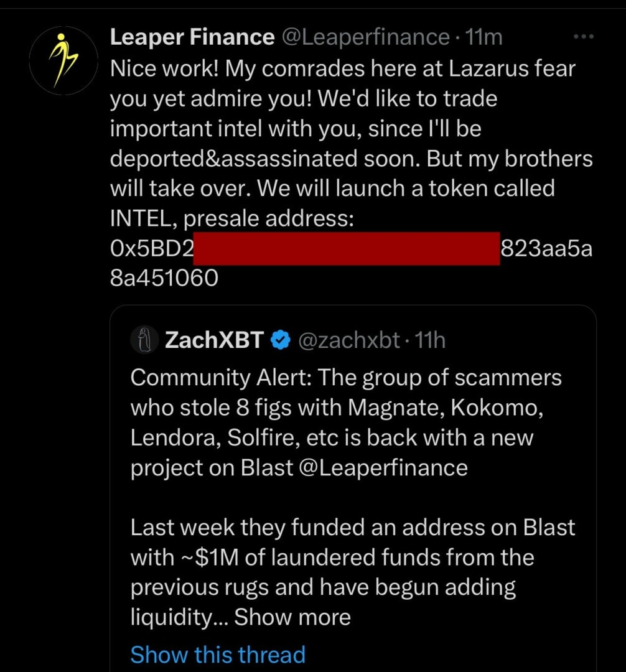Click the @Leaperfinance handle in the tweet header
The height and width of the screenshot is (672, 626).
pos(365,37)
